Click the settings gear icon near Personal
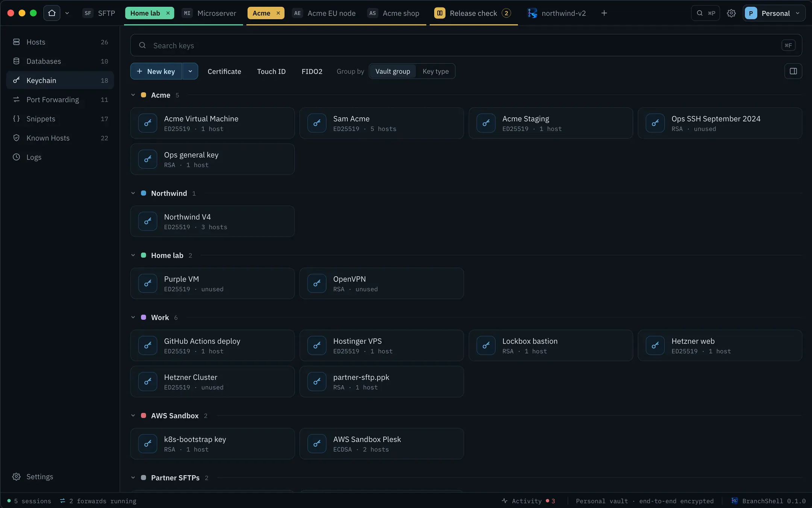This screenshot has width=812, height=508. [731, 13]
